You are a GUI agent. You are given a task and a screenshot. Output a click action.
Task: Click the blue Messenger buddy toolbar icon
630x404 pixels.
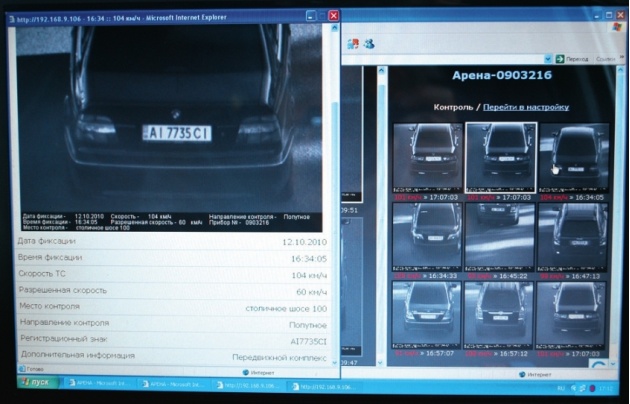coord(368,44)
